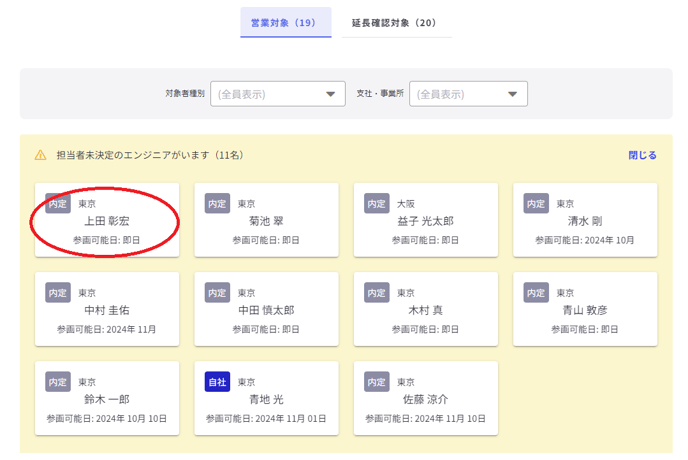Open the 鈴木 一郎 engineer card
This screenshot has height=460, width=688.
[x=106, y=399]
